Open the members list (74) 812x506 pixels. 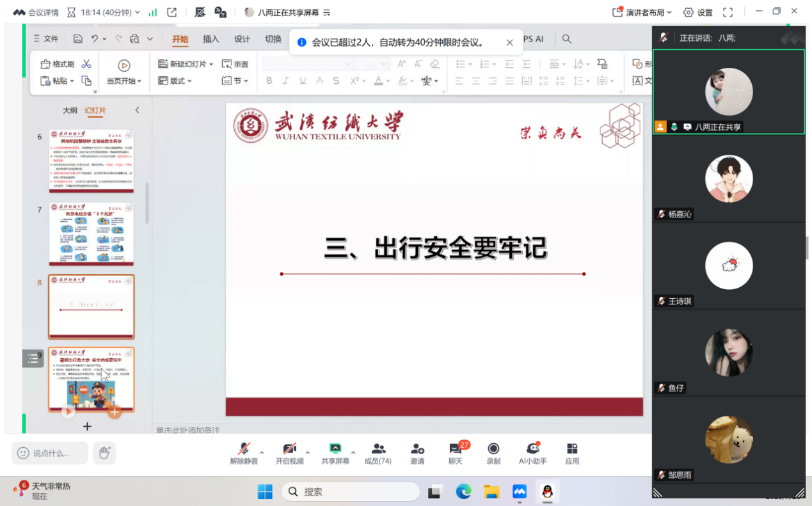pyautogui.click(x=378, y=453)
